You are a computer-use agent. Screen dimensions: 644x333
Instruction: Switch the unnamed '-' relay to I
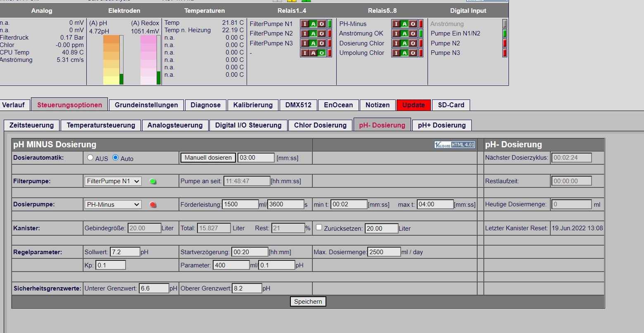click(305, 53)
